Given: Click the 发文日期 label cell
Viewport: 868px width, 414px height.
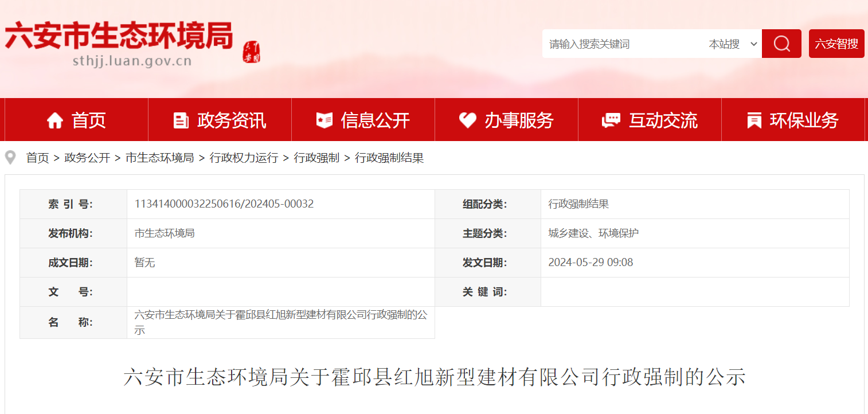Looking at the screenshot, I should click(488, 263).
